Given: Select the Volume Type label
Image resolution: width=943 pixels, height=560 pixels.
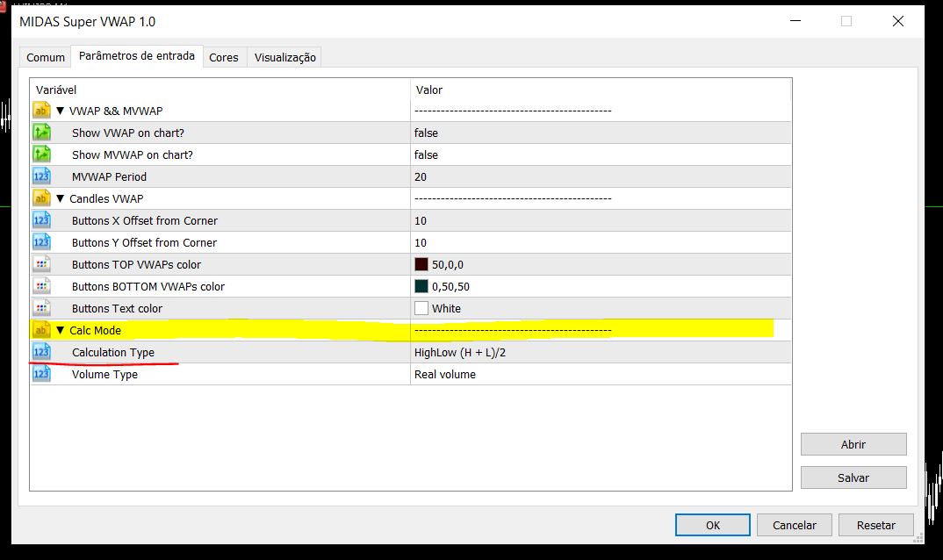Looking at the screenshot, I should pyautogui.click(x=104, y=374).
